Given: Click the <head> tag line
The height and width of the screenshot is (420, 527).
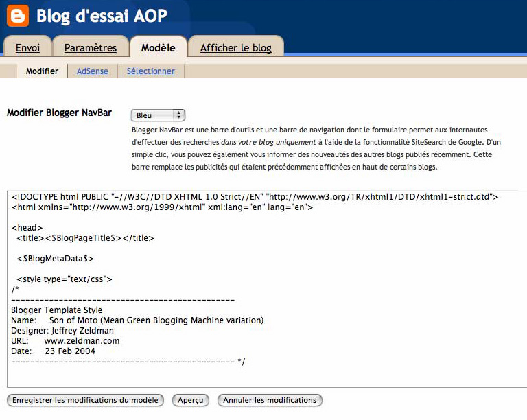Looking at the screenshot, I should tap(27, 227).
